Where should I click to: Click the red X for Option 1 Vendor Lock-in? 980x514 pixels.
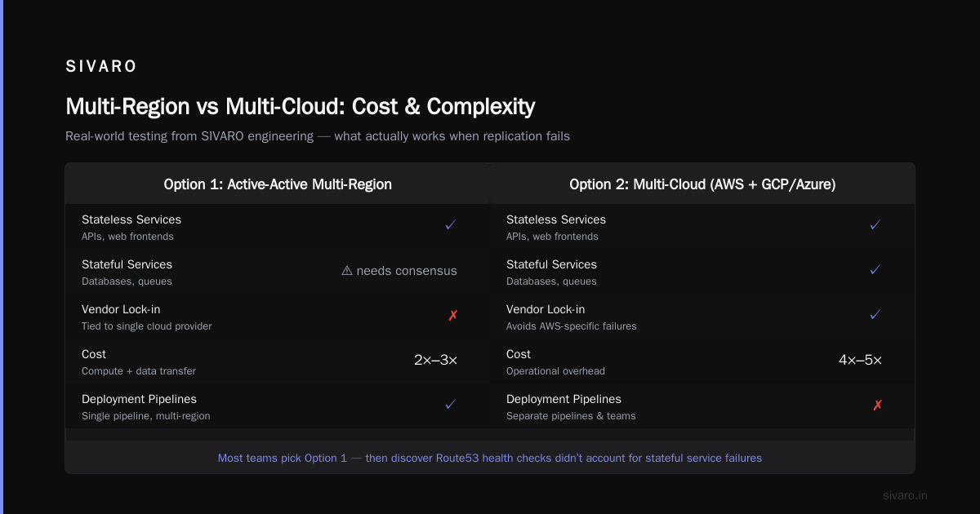[x=452, y=316]
